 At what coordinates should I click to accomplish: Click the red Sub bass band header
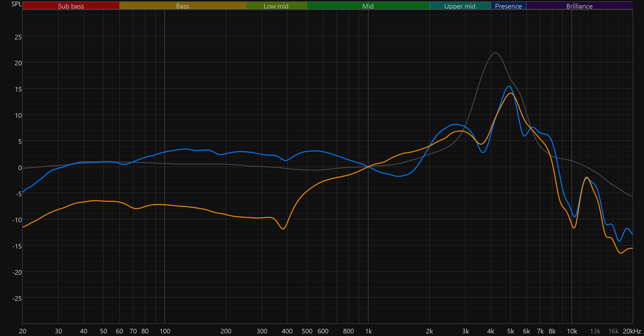tap(71, 6)
